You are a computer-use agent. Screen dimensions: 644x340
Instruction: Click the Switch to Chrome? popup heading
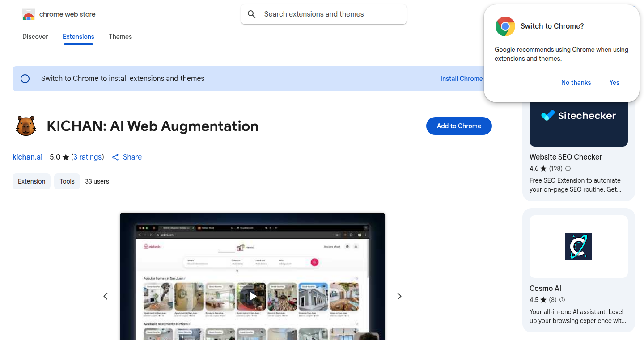(x=552, y=26)
